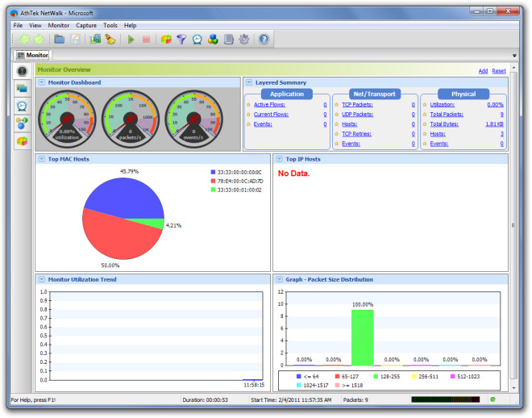Viewport: 532px width, 418px height.
Task: Open file with the blue folder icon
Action: [60, 40]
